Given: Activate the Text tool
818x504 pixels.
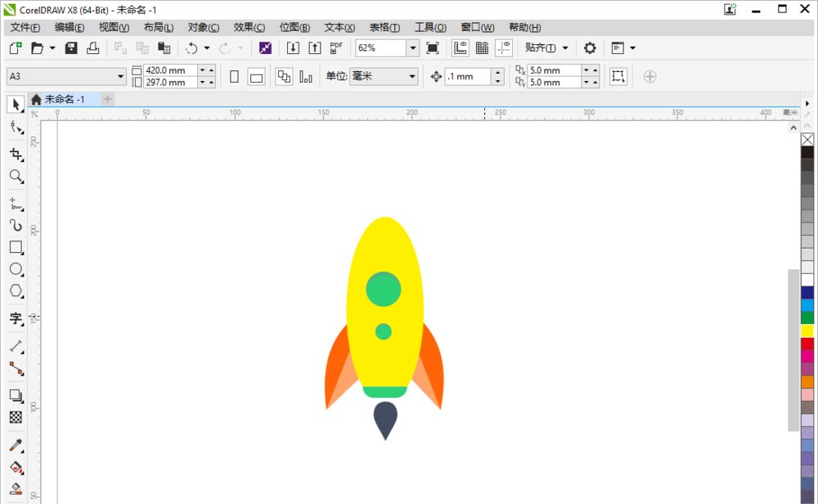Looking at the screenshot, I should (16, 319).
